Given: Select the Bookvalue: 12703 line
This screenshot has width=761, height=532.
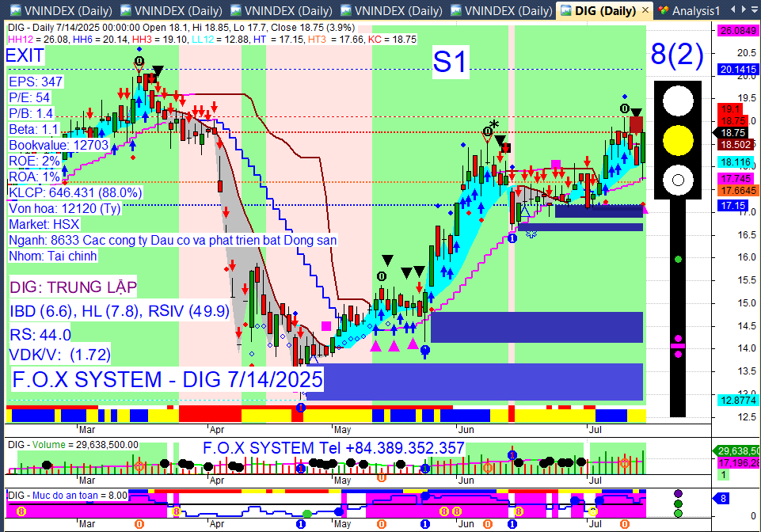Looking at the screenshot, I should click(x=59, y=145).
